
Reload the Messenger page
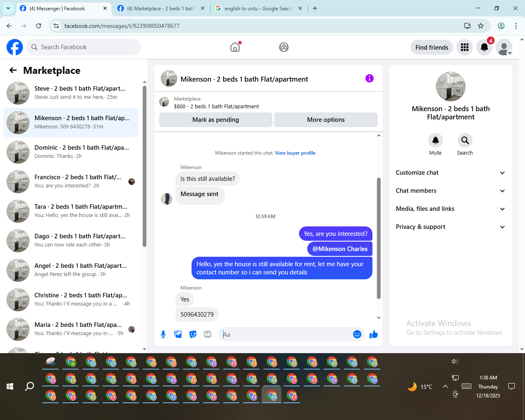pos(39,26)
